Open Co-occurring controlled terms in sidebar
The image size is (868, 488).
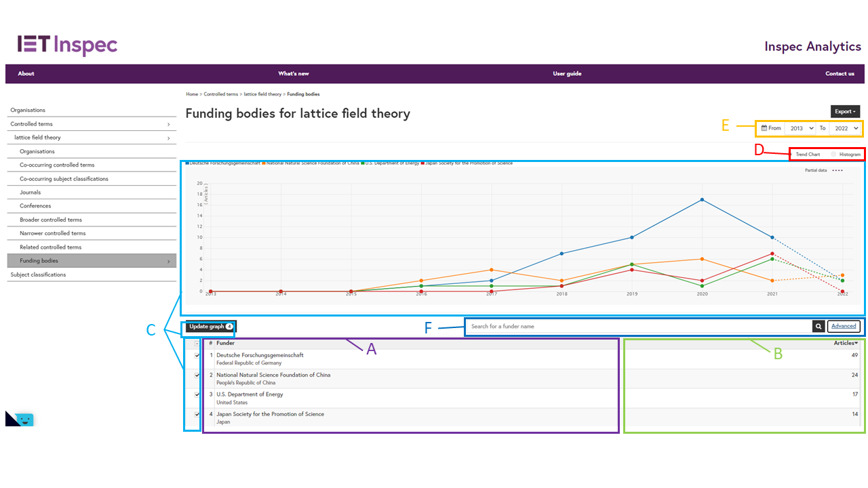point(57,165)
